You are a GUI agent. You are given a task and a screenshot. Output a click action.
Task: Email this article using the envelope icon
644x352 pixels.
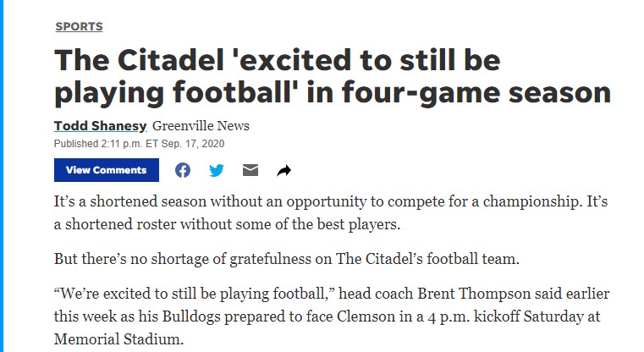click(x=250, y=170)
